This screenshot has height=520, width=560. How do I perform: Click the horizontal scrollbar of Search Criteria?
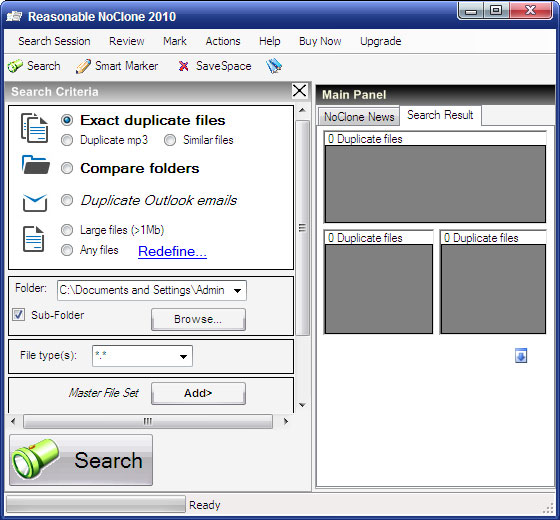[x=148, y=421]
